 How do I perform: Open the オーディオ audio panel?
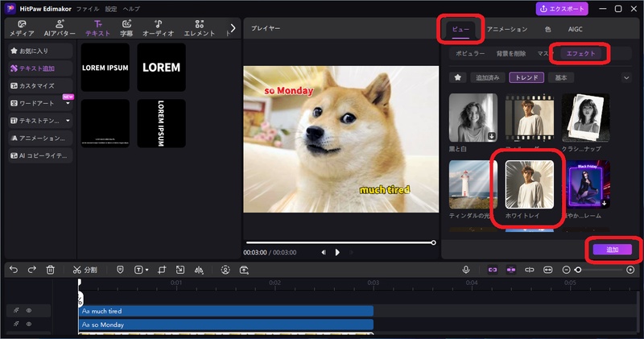pos(158,28)
